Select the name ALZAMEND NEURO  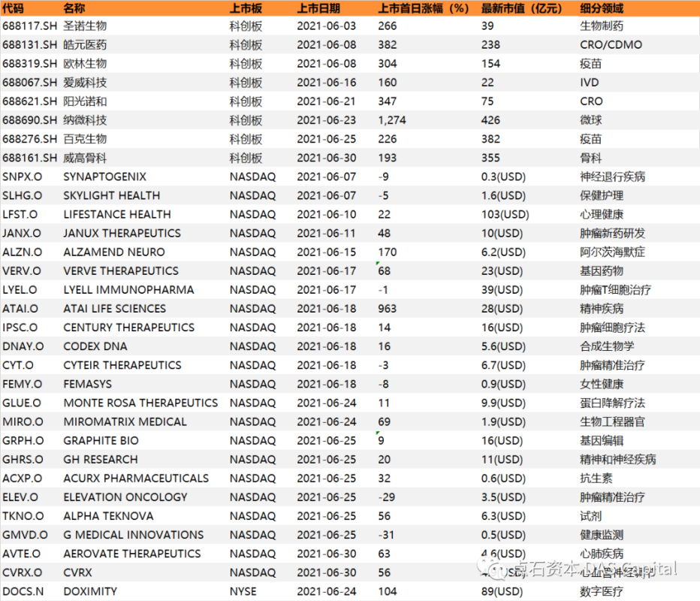[114, 252]
